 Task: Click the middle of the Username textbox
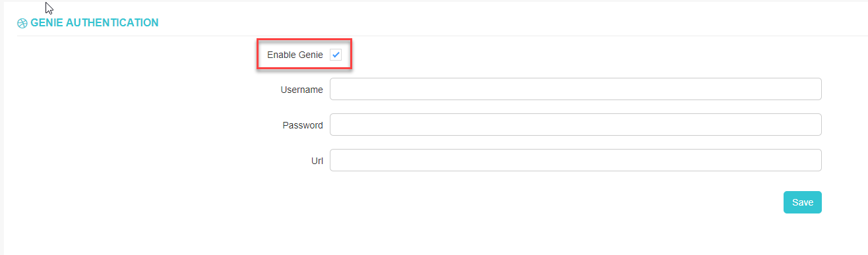pos(575,89)
